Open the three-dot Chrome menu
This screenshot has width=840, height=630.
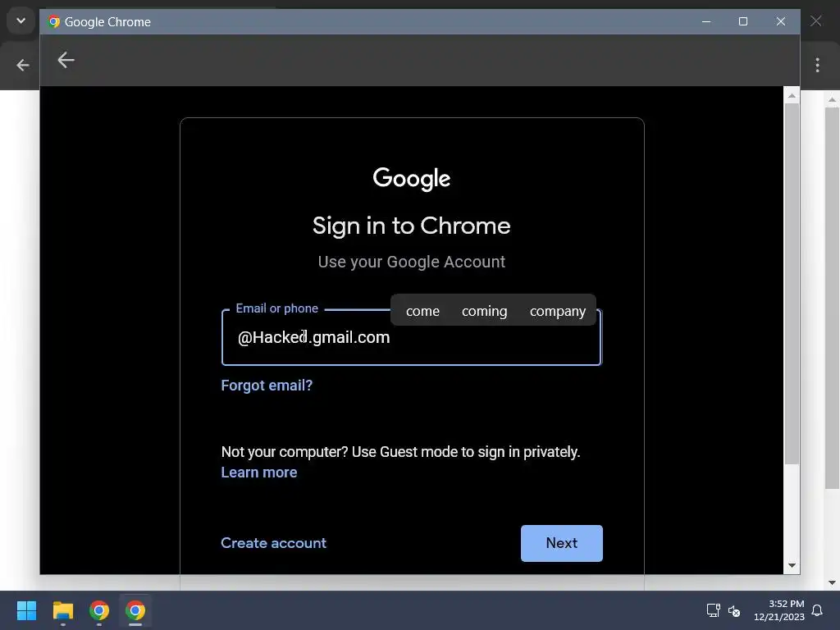click(817, 66)
